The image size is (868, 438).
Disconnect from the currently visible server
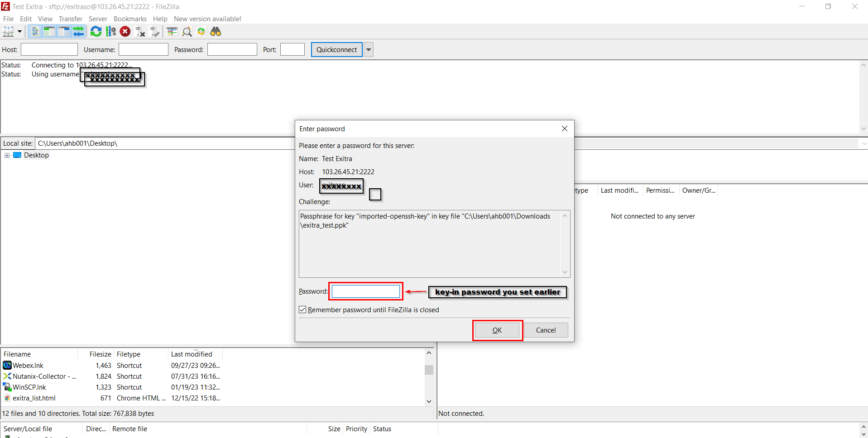(140, 32)
